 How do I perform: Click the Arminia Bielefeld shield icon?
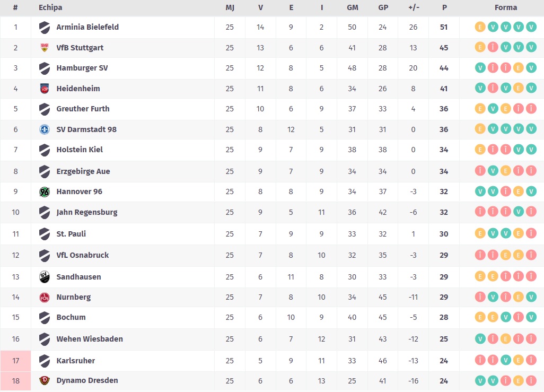(x=45, y=27)
